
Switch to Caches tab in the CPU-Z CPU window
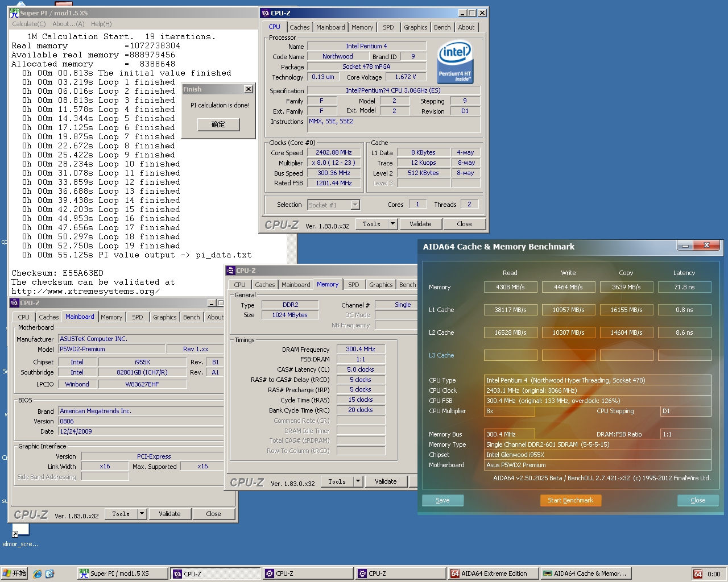pyautogui.click(x=300, y=27)
